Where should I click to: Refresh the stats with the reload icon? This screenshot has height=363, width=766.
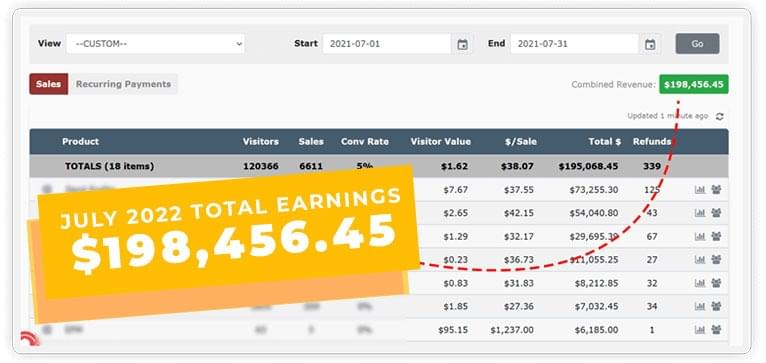[x=720, y=116]
